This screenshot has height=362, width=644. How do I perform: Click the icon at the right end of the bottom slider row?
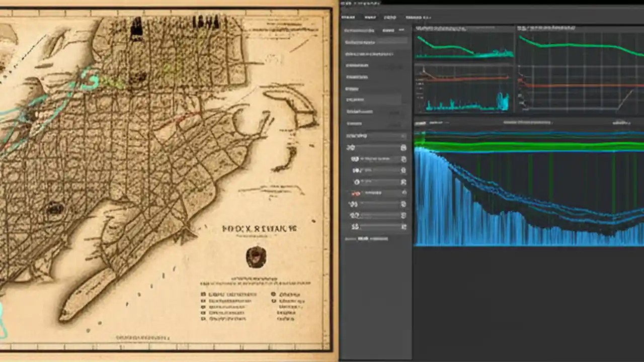pos(403,227)
